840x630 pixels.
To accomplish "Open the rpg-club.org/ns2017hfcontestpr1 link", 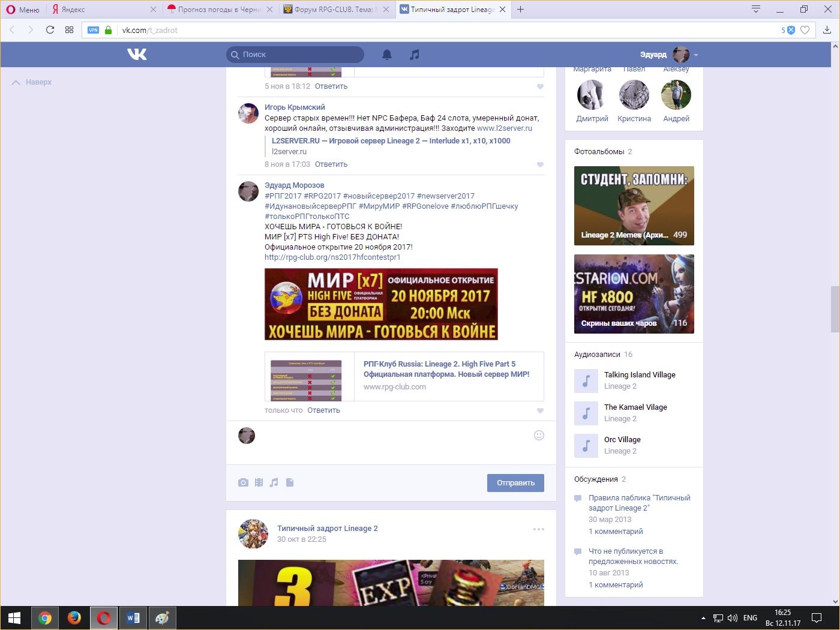I will tap(332, 257).
